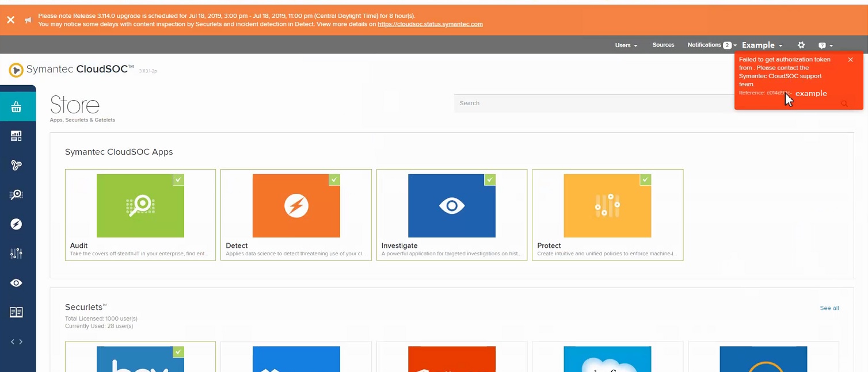Open the Dashboard icon in sidebar
Screen dimensions: 868x372
click(x=16, y=136)
